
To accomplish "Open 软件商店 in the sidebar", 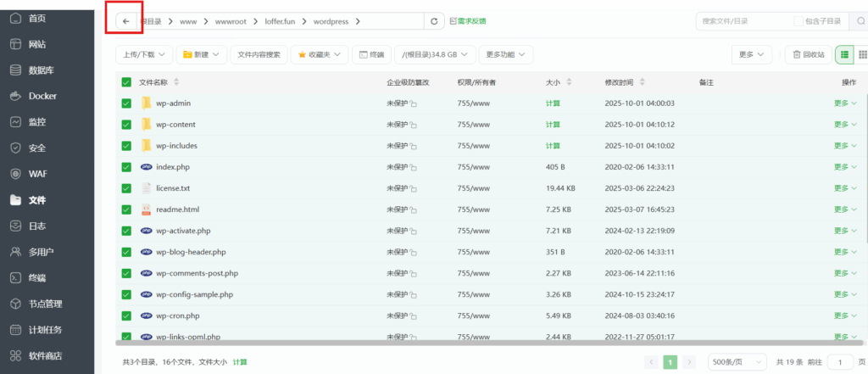I will click(x=47, y=355).
